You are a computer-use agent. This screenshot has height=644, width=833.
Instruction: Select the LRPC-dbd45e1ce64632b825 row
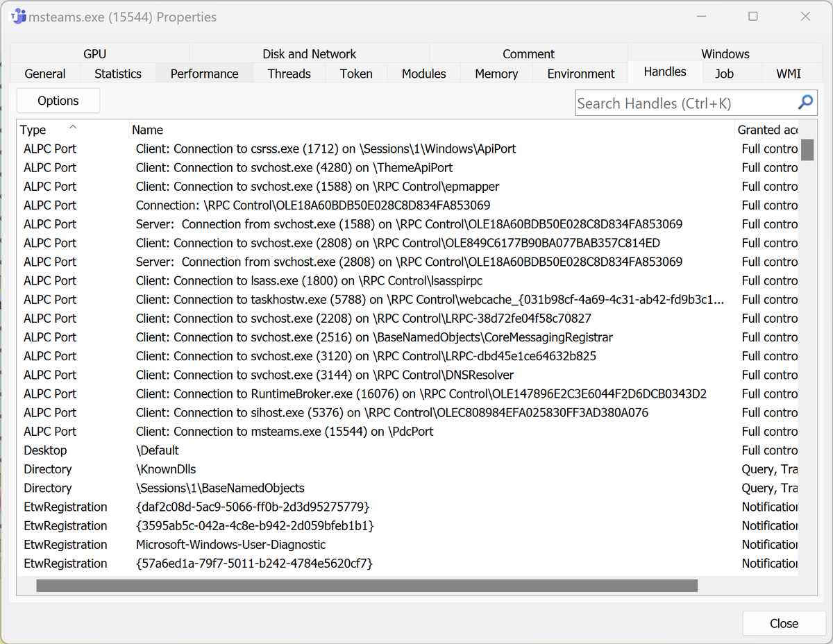[x=407, y=355]
